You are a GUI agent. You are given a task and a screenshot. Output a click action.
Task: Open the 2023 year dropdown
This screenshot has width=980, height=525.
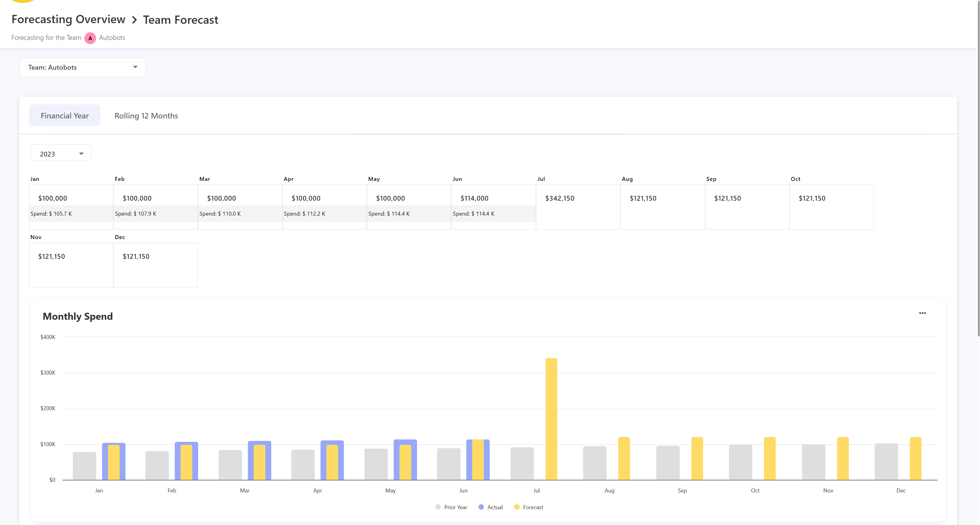(x=61, y=153)
